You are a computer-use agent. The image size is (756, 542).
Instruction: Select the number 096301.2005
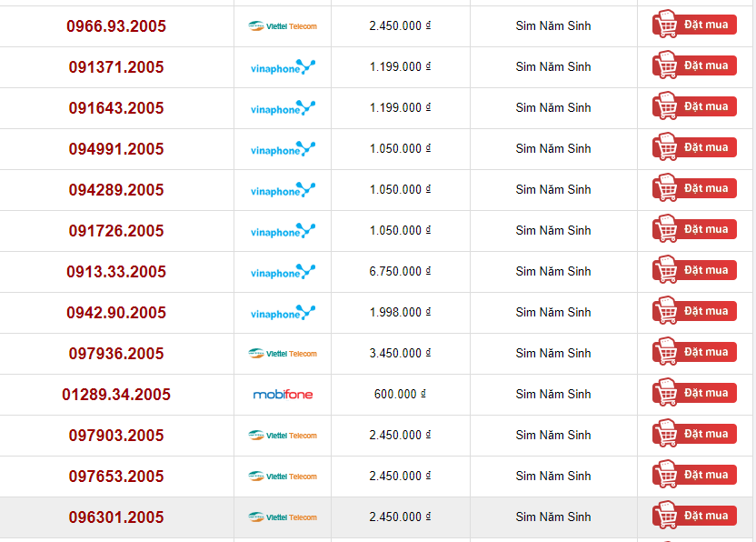click(116, 517)
